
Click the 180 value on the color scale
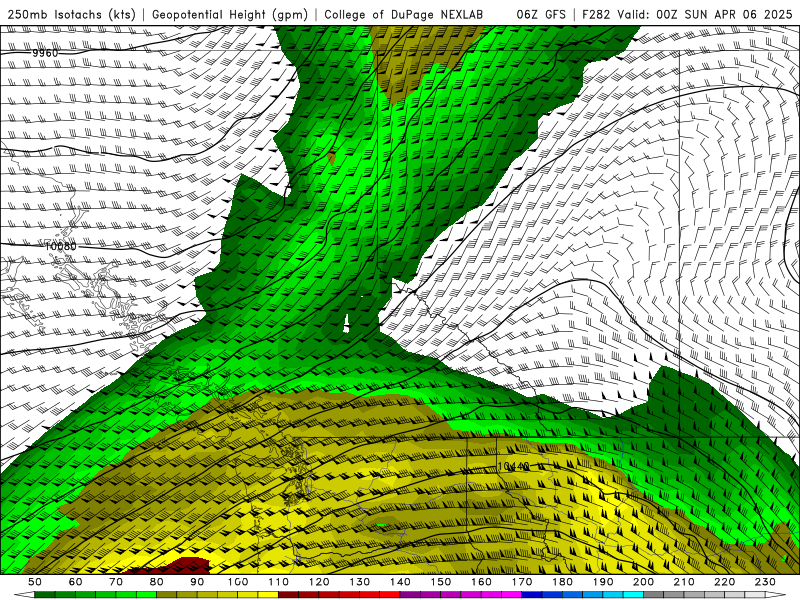point(562,582)
